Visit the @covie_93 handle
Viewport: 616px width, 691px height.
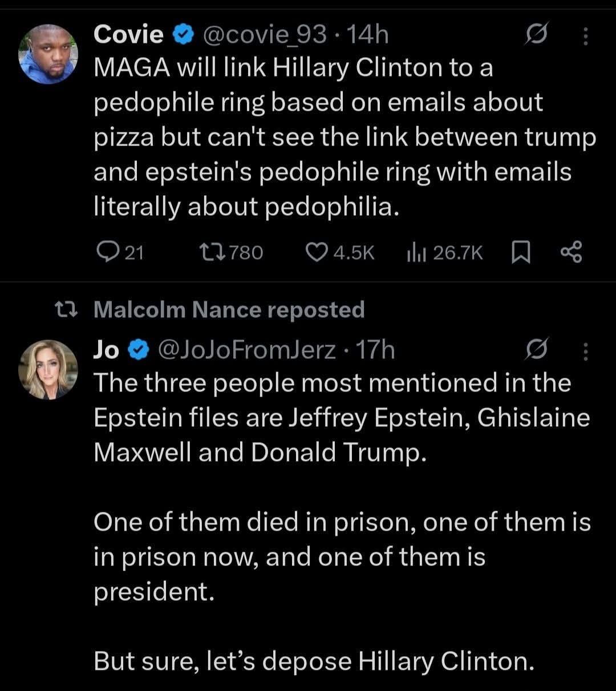click(266, 35)
